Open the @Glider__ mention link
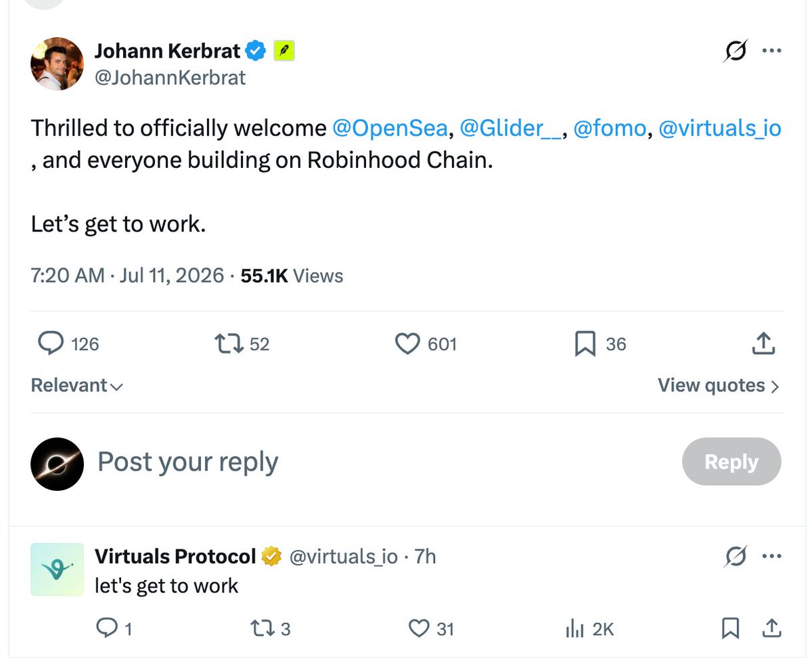The height and width of the screenshot is (658, 812). point(510,128)
